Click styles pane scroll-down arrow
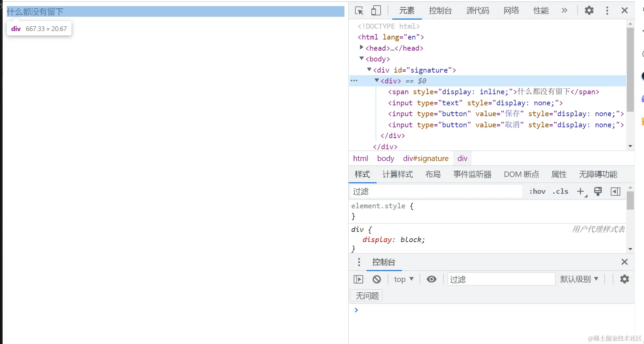The height and width of the screenshot is (344, 644). (630, 249)
